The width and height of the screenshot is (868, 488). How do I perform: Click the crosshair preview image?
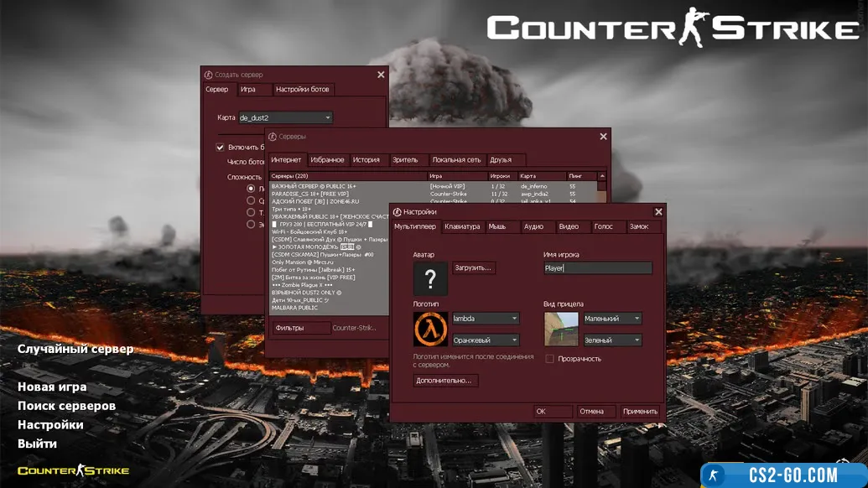tap(561, 330)
